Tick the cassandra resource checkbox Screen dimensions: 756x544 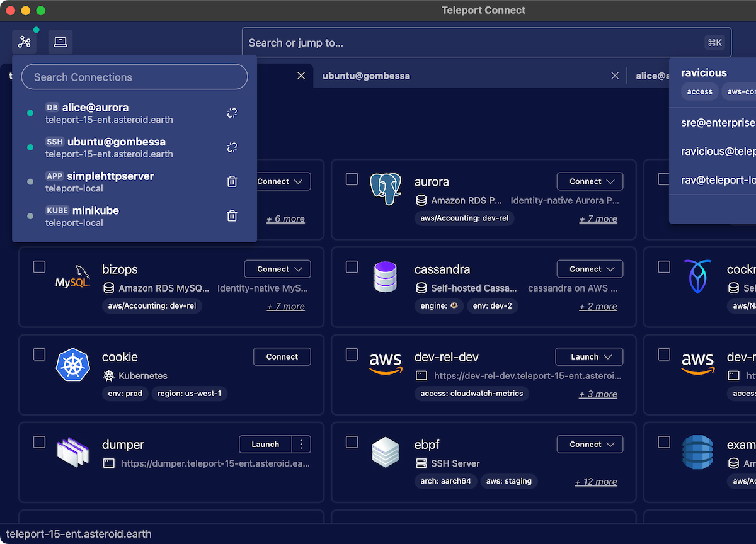click(352, 267)
